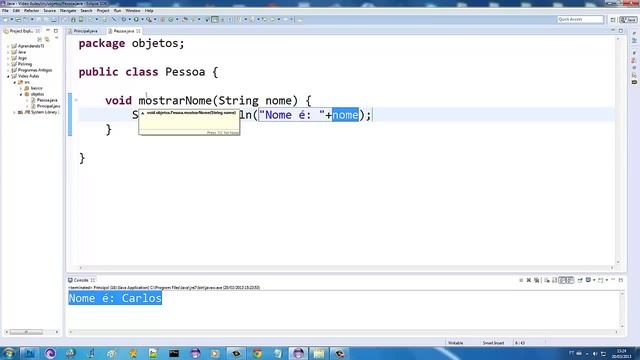This screenshot has width=640, height=360.
Task: Open Project Explorer view menu arrow
Action: (56, 39)
